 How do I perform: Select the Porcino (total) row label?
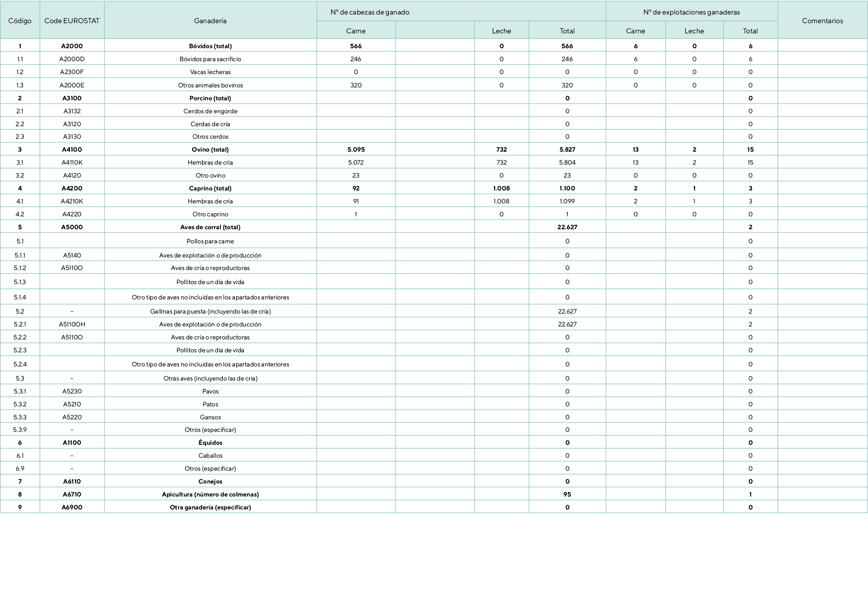click(x=210, y=98)
